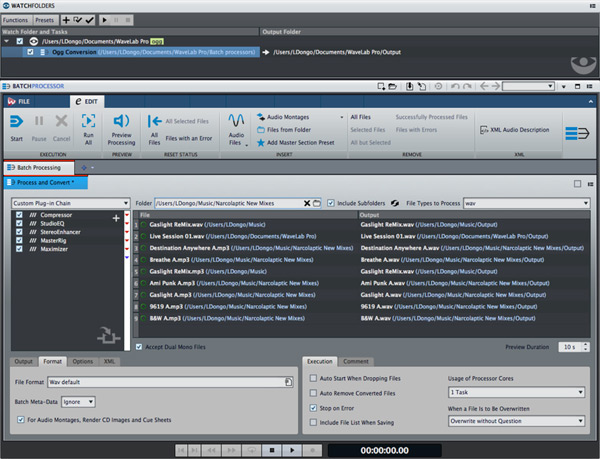This screenshot has height=459, width=600.
Task: Clear the Folder path with X
Action: coord(307,203)
